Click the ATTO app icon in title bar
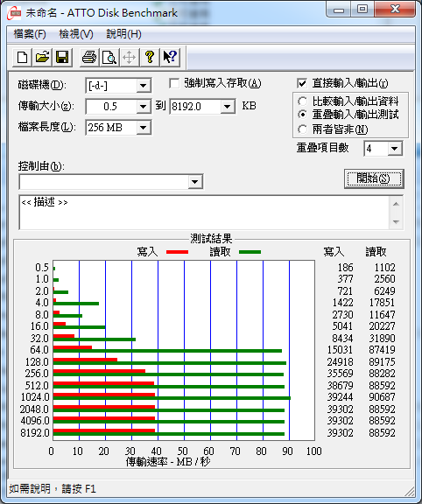Screen dimensions: 422x504 (x=14, y=13)
